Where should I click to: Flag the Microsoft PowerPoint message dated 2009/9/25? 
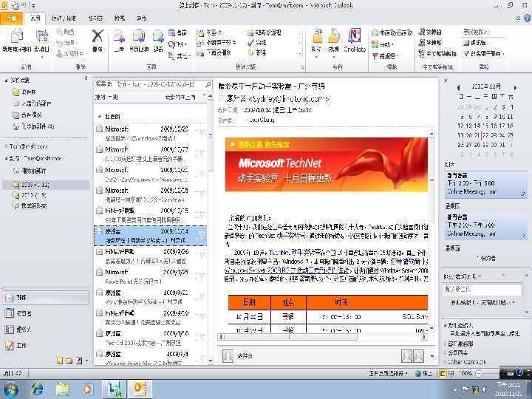tap(202, 276)
